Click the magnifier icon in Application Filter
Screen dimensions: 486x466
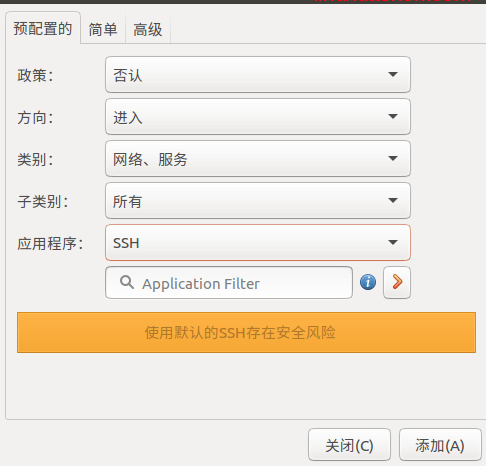(x=127, y=282)
